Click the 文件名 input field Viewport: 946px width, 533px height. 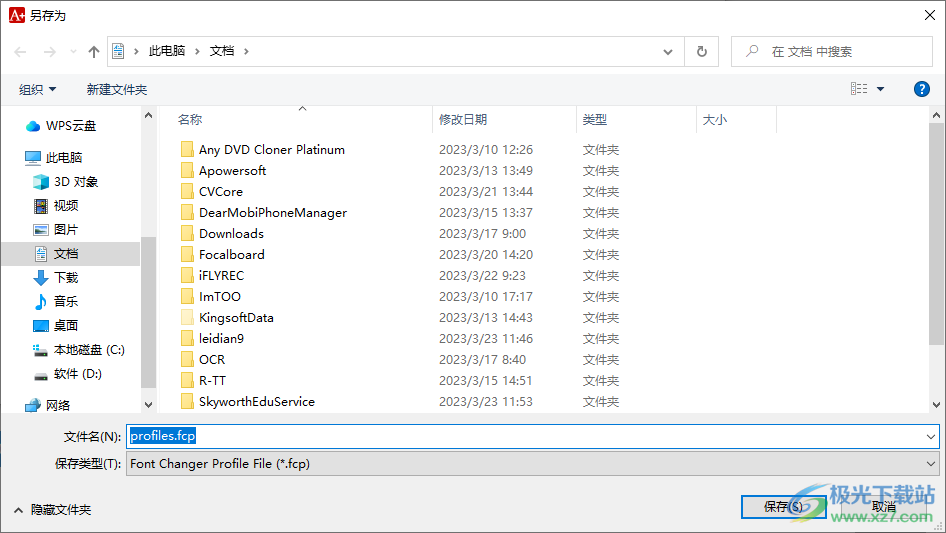tap(525, 436)
